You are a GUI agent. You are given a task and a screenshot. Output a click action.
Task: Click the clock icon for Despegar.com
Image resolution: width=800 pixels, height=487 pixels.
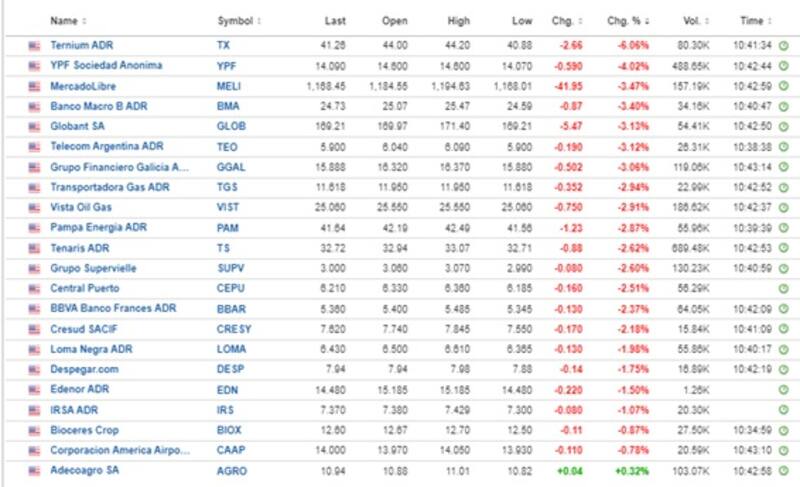pyautogui.click(x=783, y=369)
